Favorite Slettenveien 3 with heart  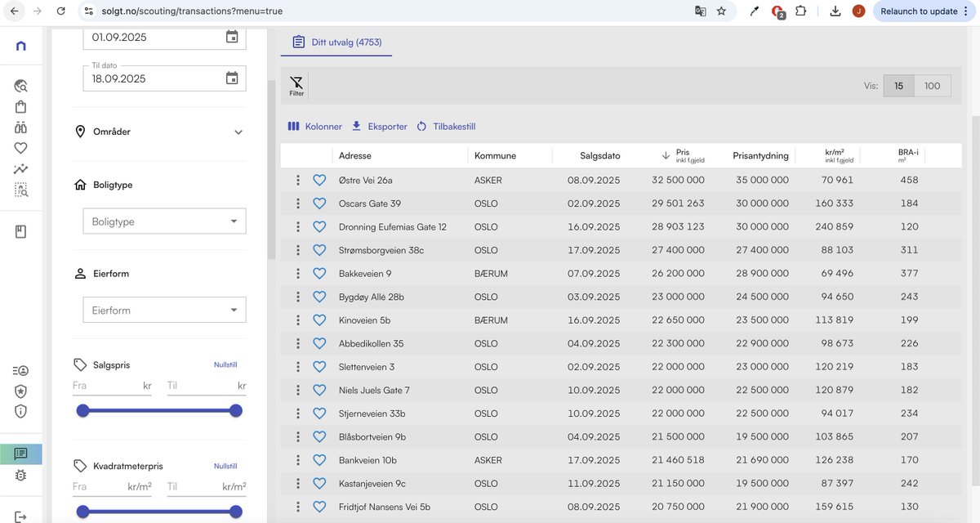(x=319, y=367)
